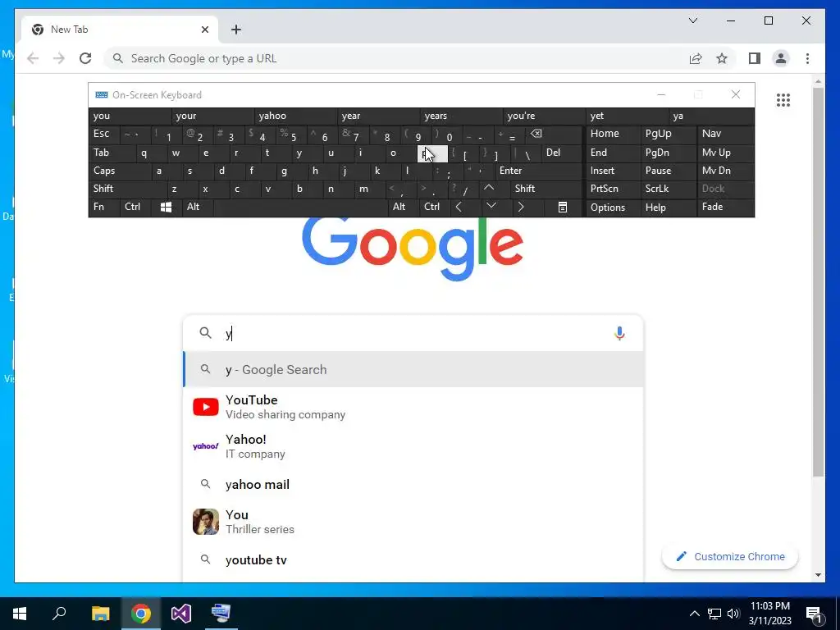This screenshot has height=630, width=840.
Task: Click the Help key on keyboard
Action: click(669, 207)
